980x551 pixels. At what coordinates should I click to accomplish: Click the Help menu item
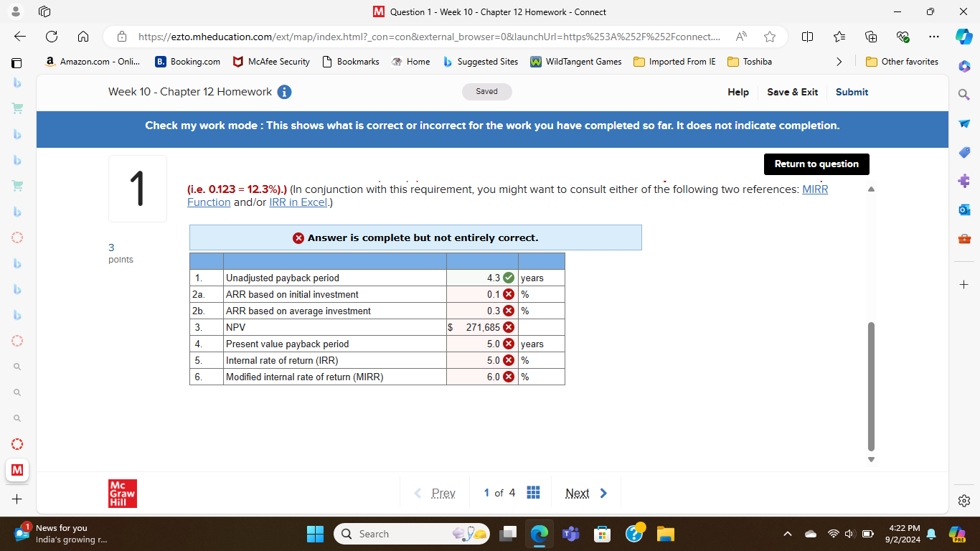click(x=738, y=92)
